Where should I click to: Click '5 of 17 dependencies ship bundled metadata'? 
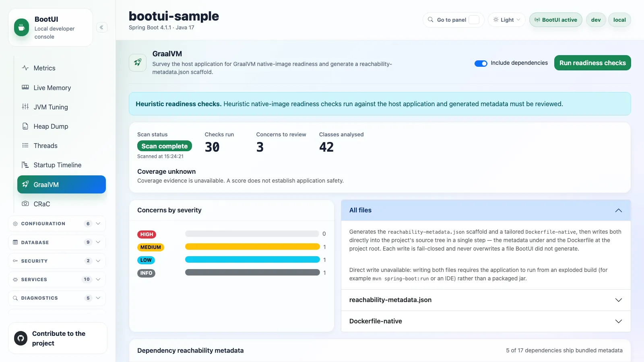pyautogui.click(x=564, y=350)
